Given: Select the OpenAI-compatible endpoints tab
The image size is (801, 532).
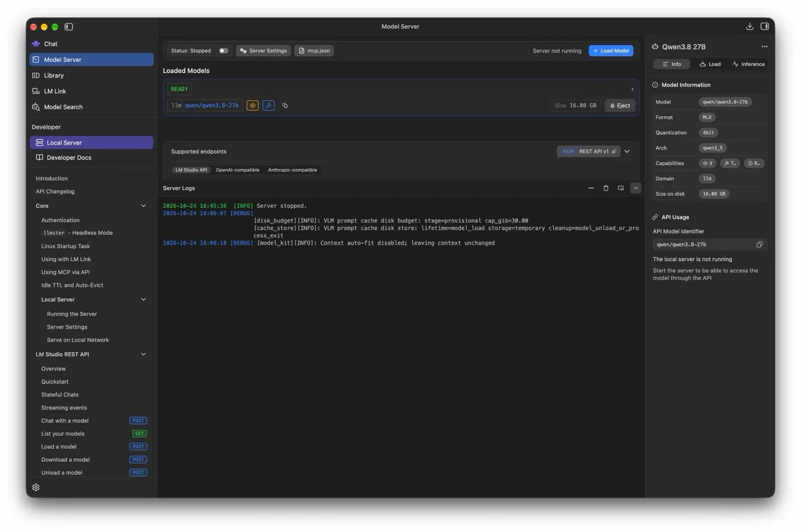Looking at the screenshot, I should (x=238, y=170).
